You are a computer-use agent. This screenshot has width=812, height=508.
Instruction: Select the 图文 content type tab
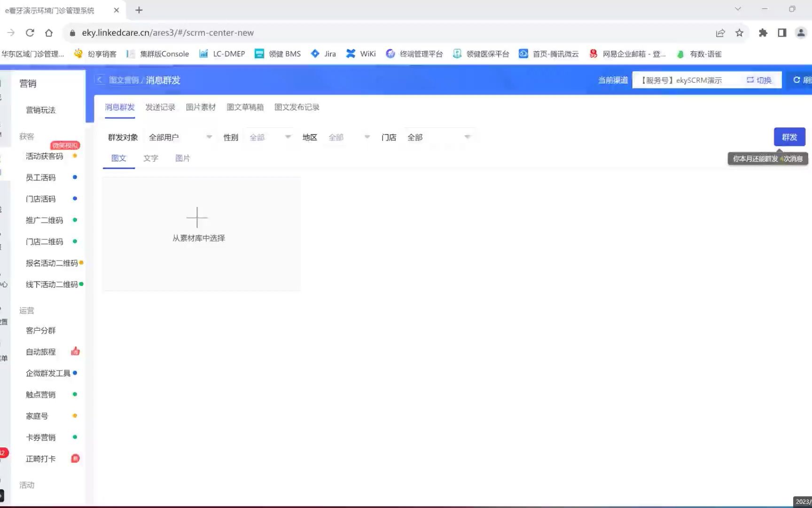click(118, 158)
